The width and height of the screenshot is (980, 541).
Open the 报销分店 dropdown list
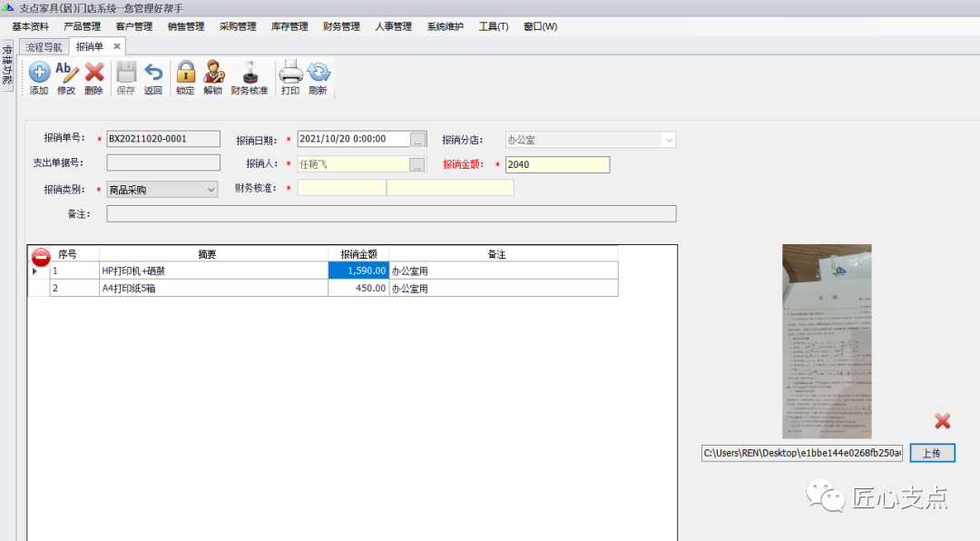[669, 140]
